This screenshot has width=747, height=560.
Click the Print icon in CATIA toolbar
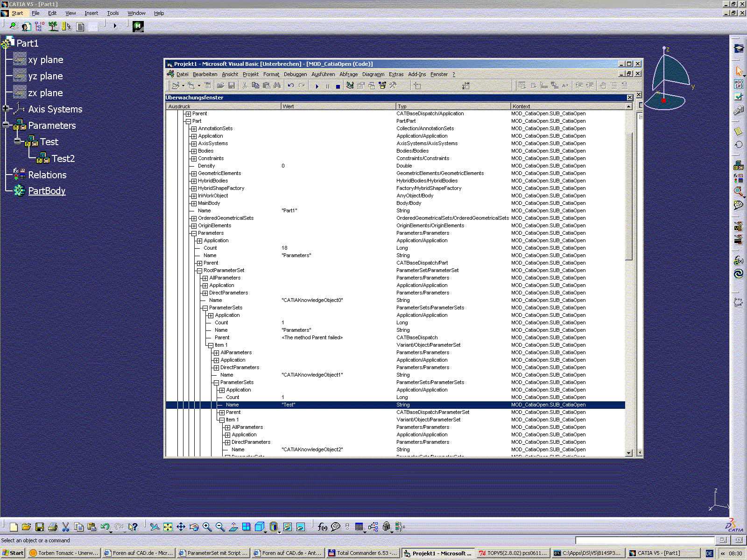pyautogui.click(x=53, y=527)
